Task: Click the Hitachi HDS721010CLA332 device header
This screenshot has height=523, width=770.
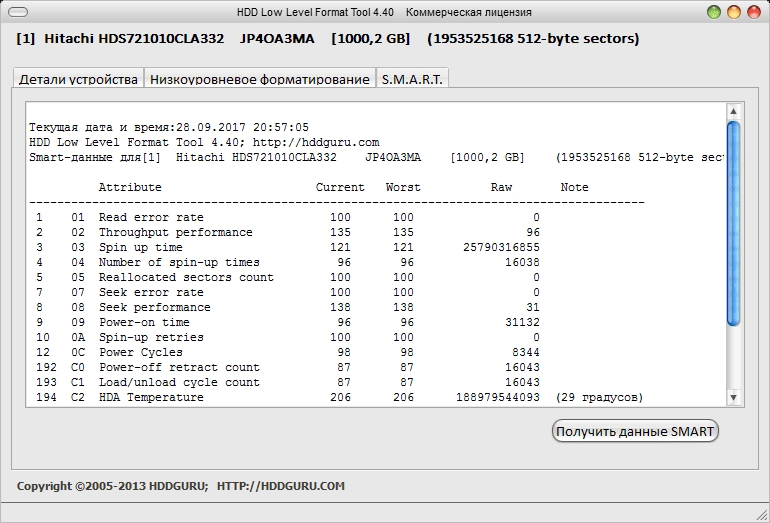Action: point(134,38)
